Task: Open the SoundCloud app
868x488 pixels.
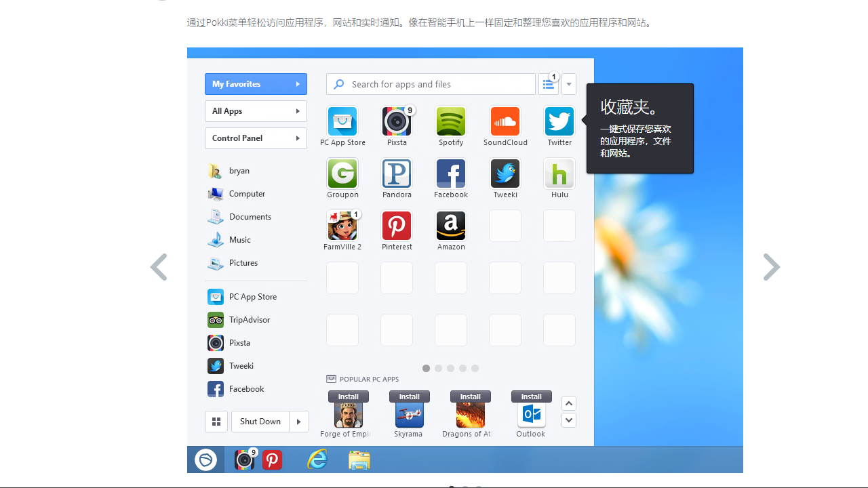Action: click(x=505, y=121)
